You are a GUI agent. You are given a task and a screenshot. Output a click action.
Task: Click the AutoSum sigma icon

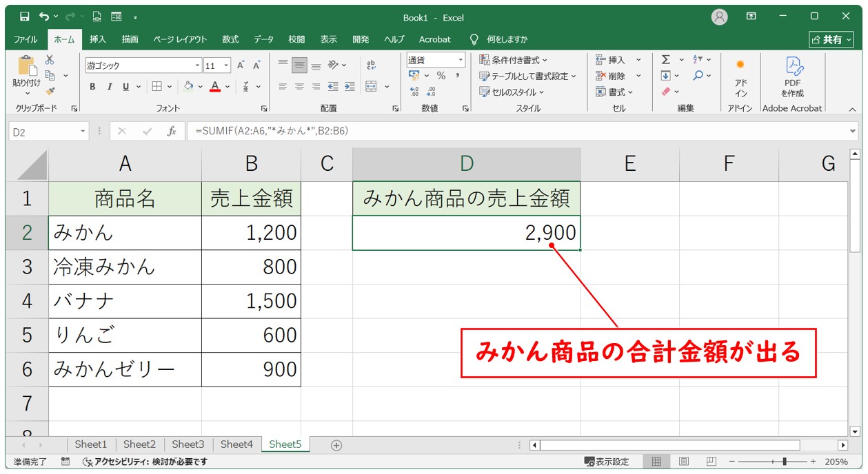pyautogui.click(x=665, y=60)
